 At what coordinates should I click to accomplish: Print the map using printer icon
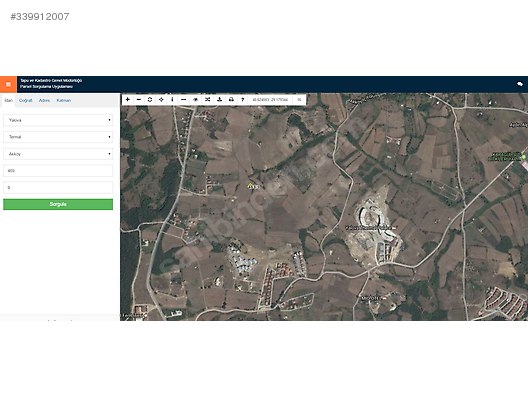click(231, 99)
